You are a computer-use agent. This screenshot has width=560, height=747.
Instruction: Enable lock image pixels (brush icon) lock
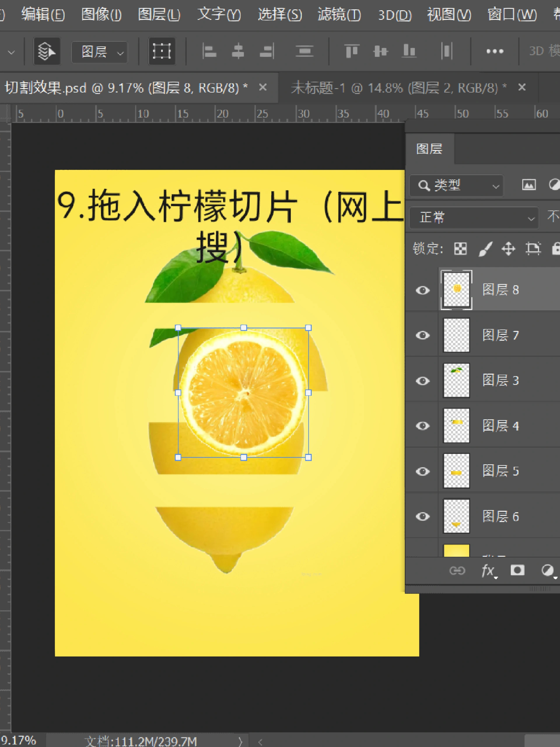click(485, 249)
